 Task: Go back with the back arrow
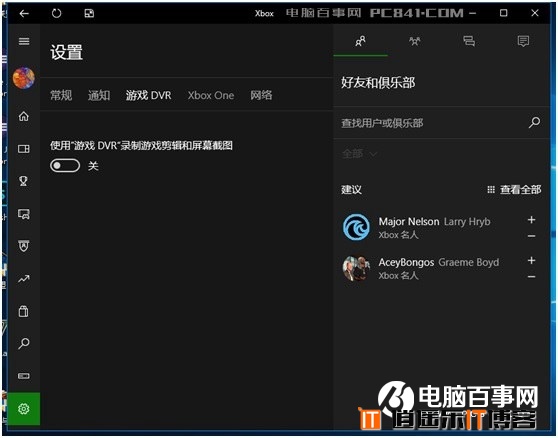point(24,14)
